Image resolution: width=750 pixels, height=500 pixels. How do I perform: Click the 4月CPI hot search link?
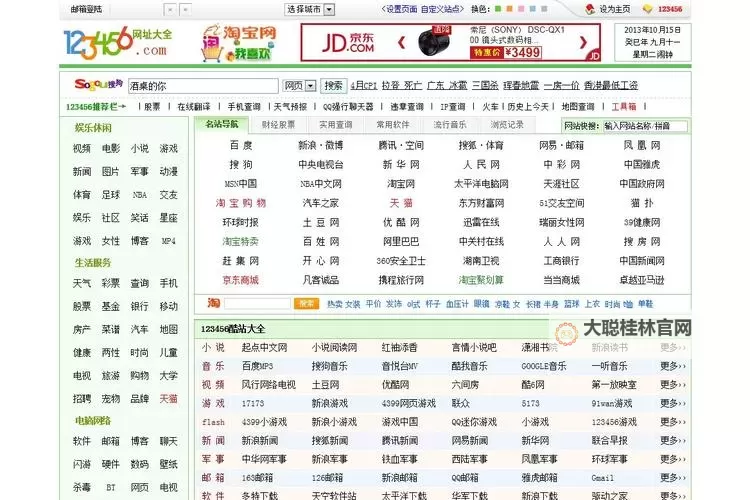click(x=364, y=86)
